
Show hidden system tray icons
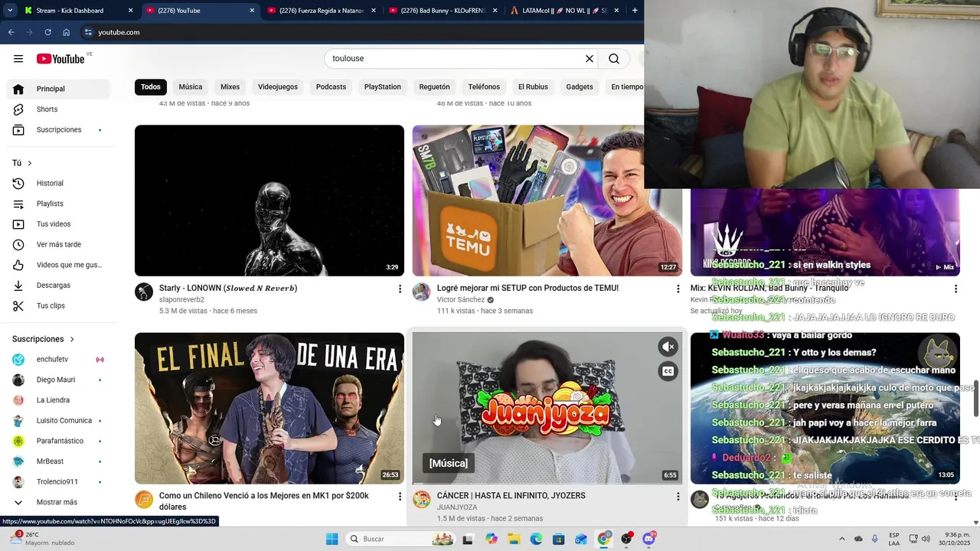pyautogui.click(x=841, y=539)
